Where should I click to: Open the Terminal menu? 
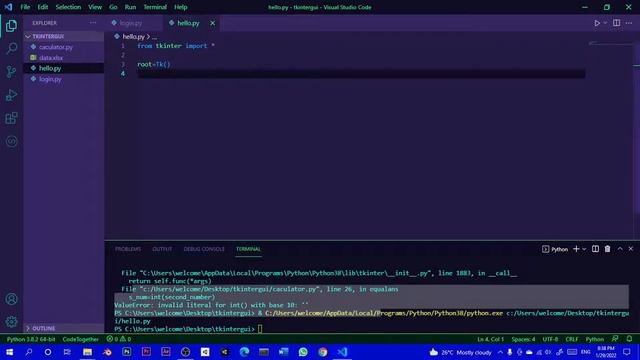(x=155, y=7)
